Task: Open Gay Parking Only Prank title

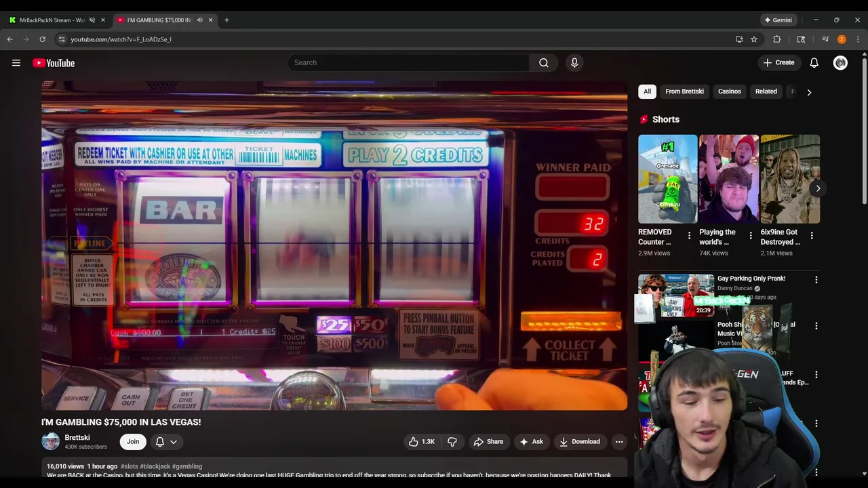Action: (751, 279)
